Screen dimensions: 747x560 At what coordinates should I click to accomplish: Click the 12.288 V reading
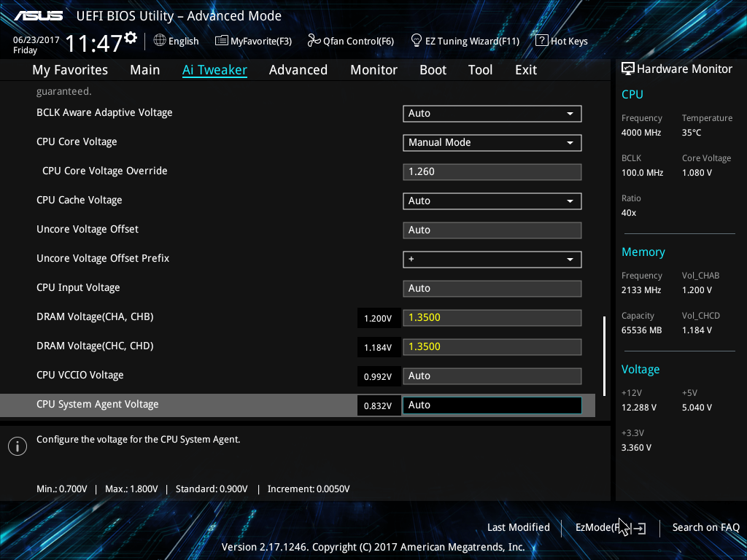point(639,408)
